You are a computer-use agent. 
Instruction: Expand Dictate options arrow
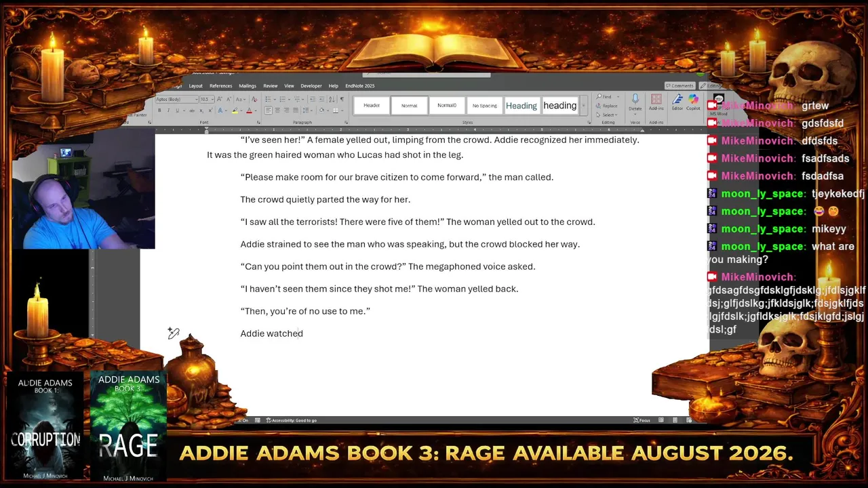pyautogui.click(x=635, y=115)
